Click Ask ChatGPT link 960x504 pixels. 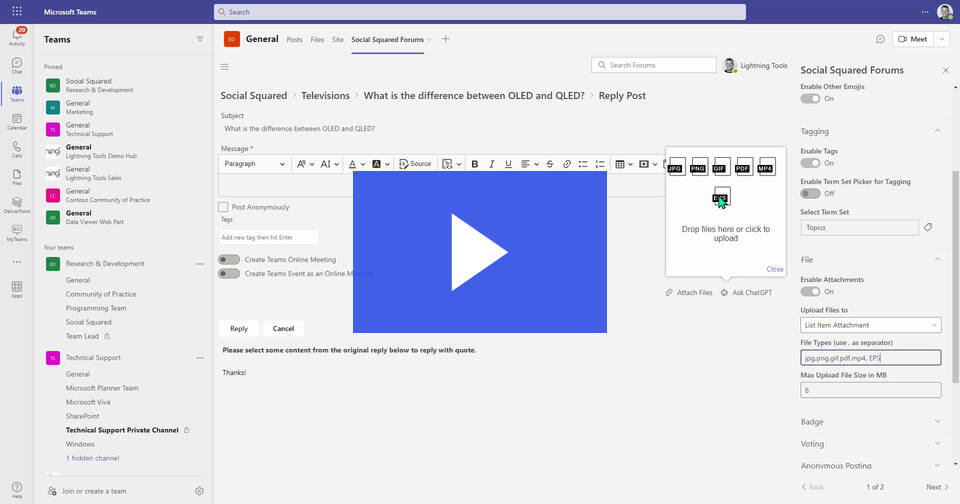pyautogui.click(x=746, y=293)
